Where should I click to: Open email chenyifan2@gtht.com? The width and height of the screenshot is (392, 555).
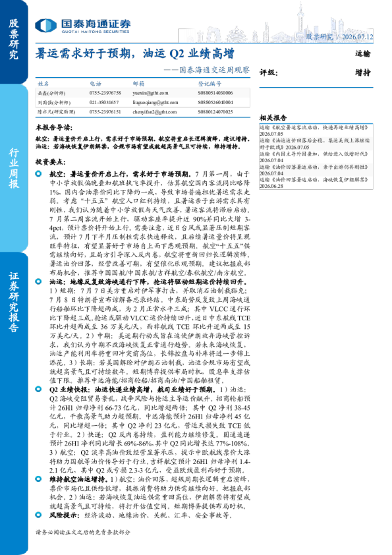(x=154, y=112)
